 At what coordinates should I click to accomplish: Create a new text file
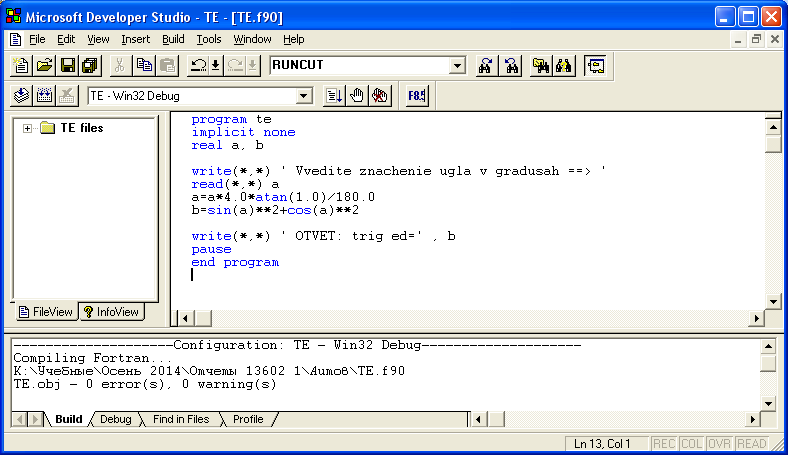click(21, 65)
